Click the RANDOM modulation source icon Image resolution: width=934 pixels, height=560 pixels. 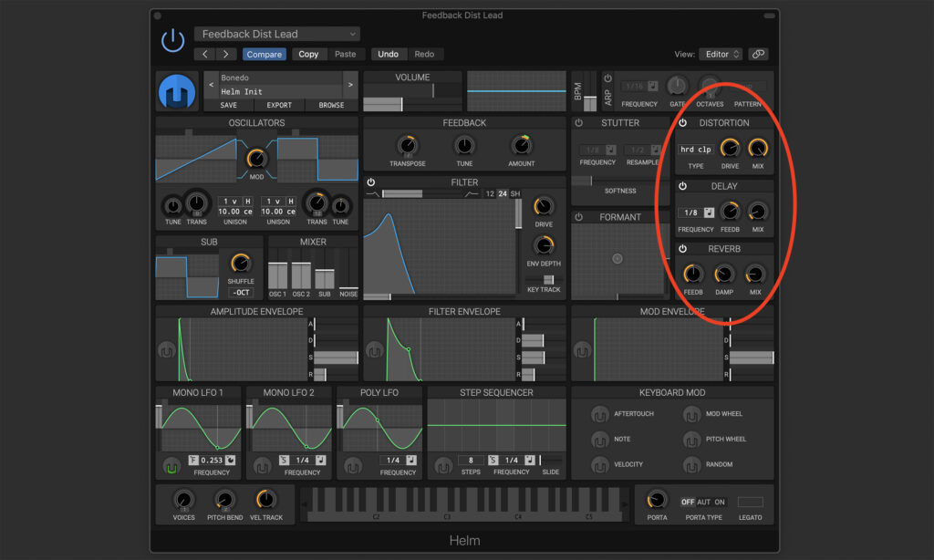point(691,464)
